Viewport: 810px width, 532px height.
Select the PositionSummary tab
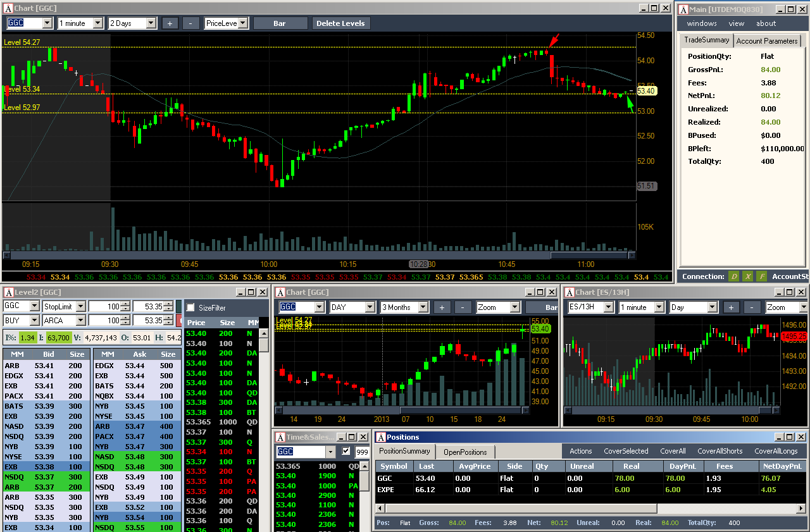(404, 451)
